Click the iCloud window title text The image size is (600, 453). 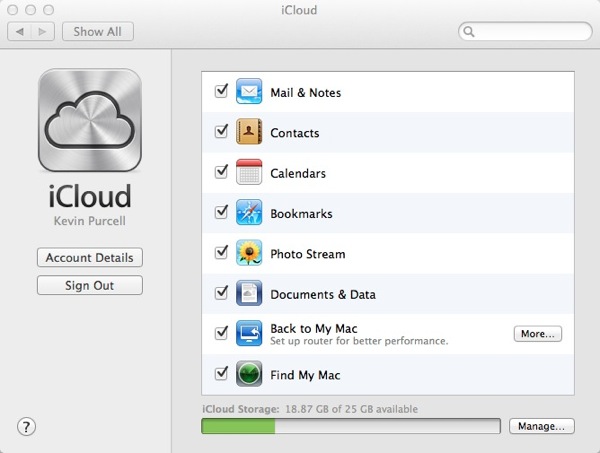[299, 10]
